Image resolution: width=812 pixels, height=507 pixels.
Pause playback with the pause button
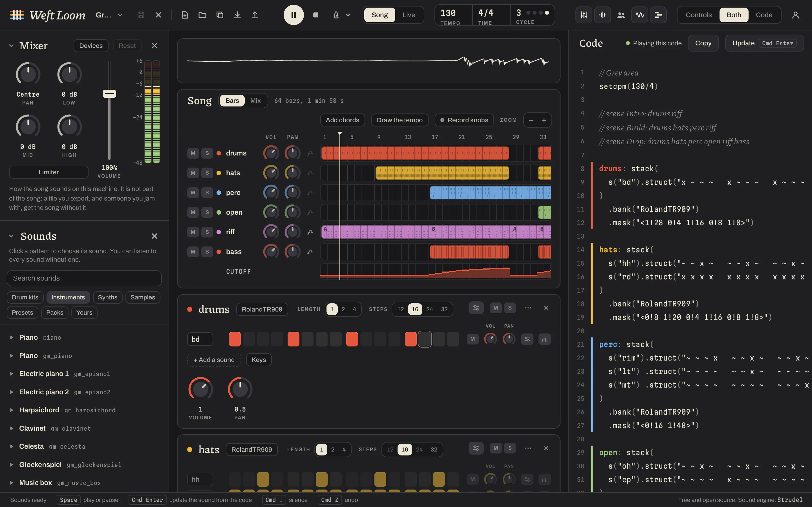294,15
